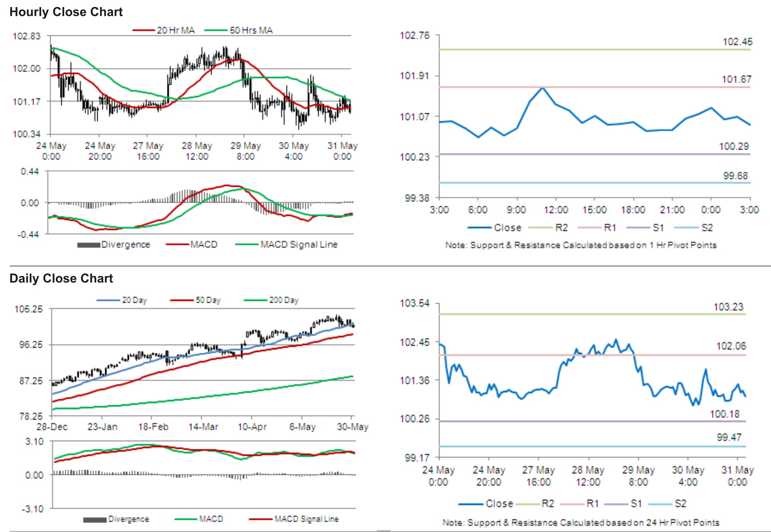Click the Hourly Close Chart heading
The image size is (771, 532).
coord(66,12)
